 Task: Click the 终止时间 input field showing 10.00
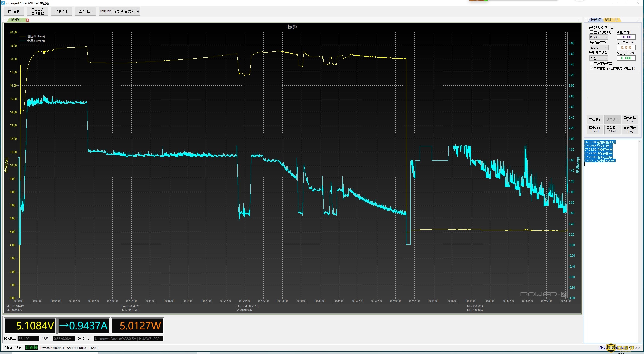pos(626,37)
